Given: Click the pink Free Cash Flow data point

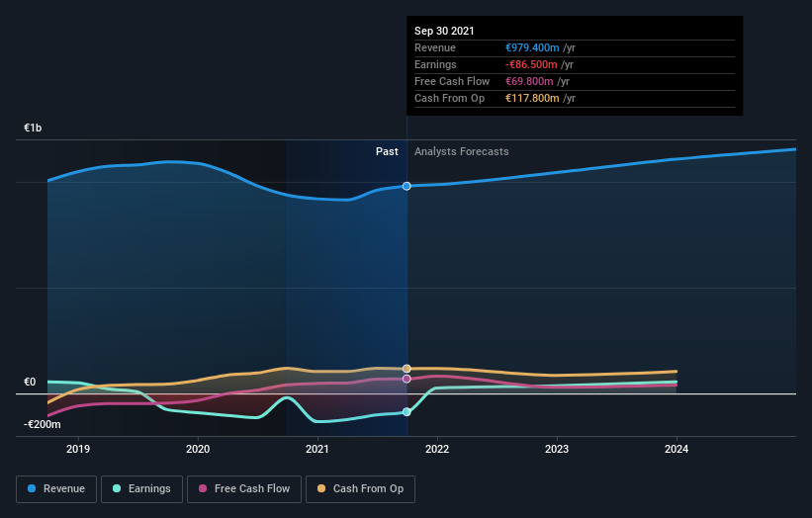Looking at the screenshot, I should point(406,379).
